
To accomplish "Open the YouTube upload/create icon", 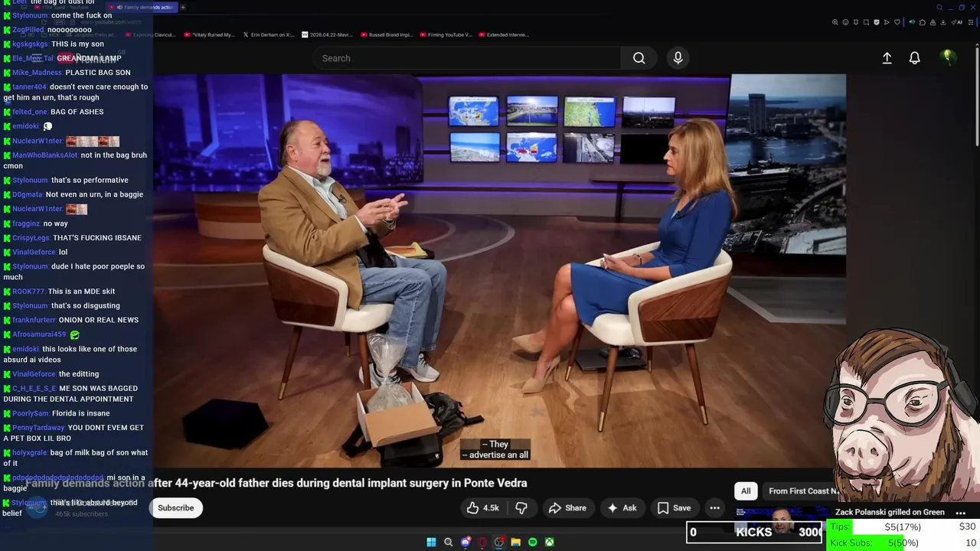I will click(x=887, y=58).
